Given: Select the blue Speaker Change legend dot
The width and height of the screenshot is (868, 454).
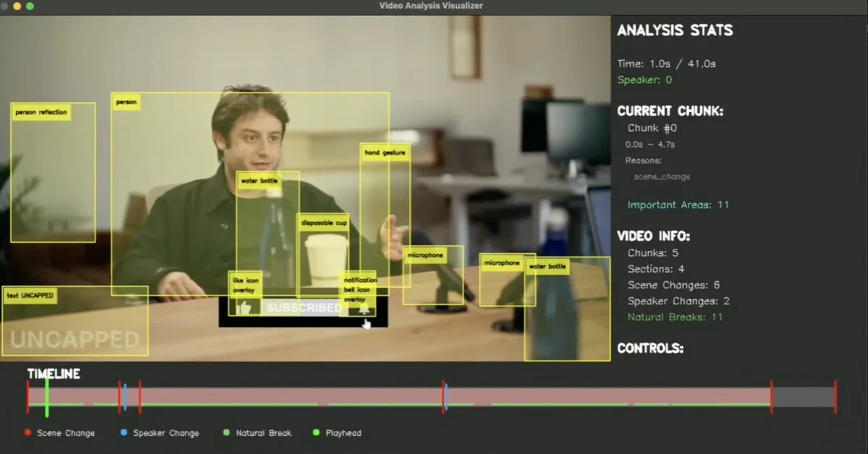Looking at the screenshot, I should pyautogui.click(x=124, y=433).
